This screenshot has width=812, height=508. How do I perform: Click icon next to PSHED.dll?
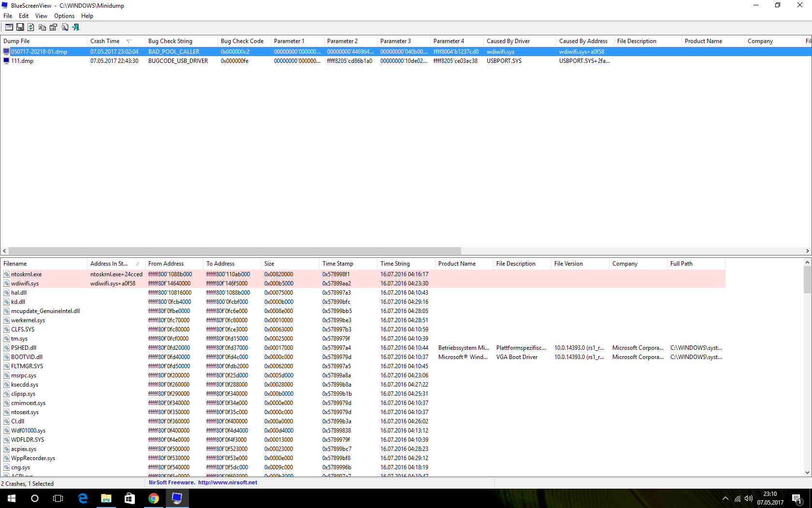pyautogui.click(x=6, y=348)
